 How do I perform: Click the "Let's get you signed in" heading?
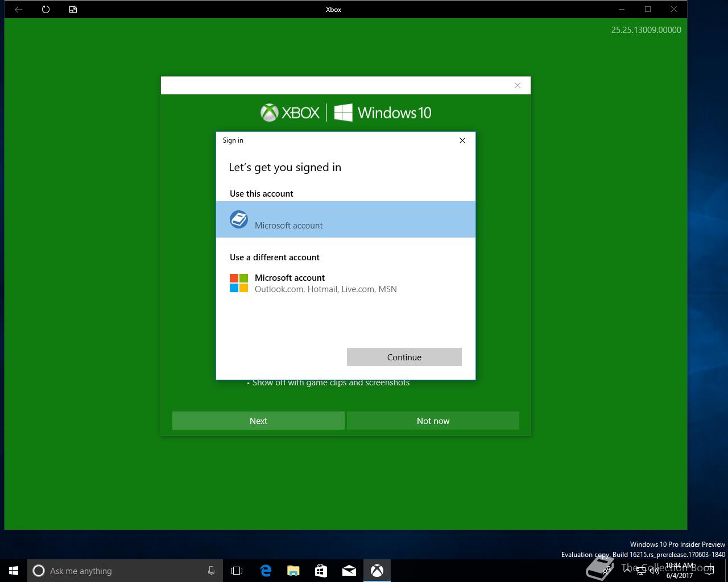click(x=285, y=167)
